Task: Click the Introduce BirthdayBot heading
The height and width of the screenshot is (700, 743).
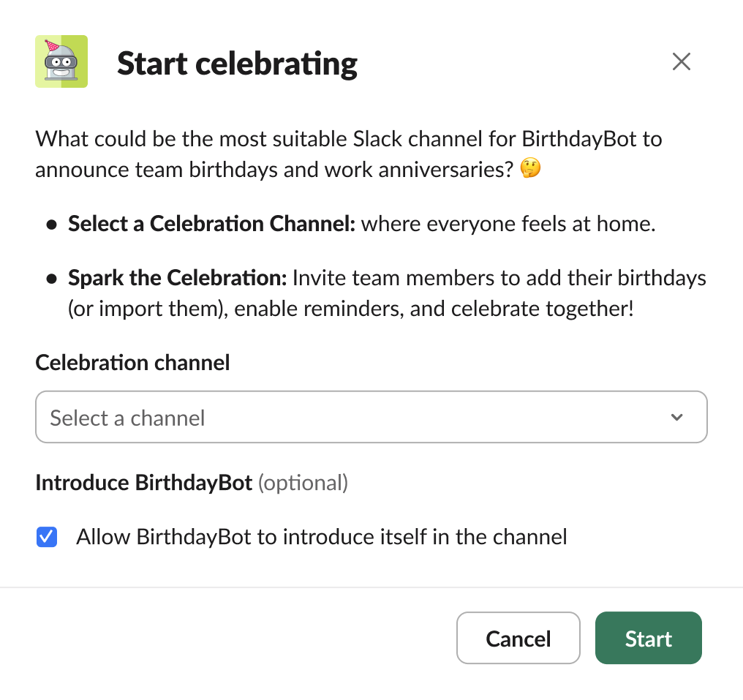Action: (143, 482)
